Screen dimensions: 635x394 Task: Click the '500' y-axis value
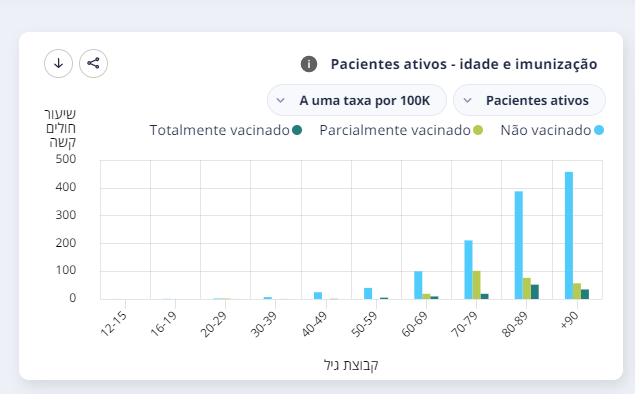(x=66, y=159)
